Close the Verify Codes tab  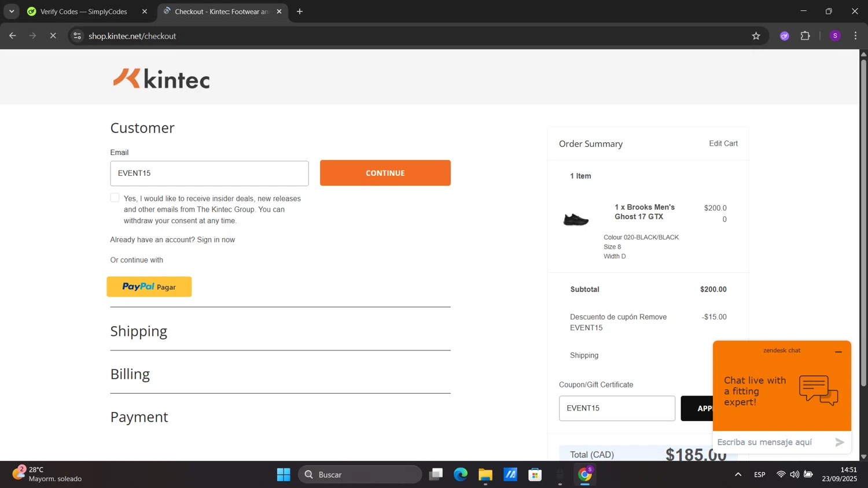point(145,12)
